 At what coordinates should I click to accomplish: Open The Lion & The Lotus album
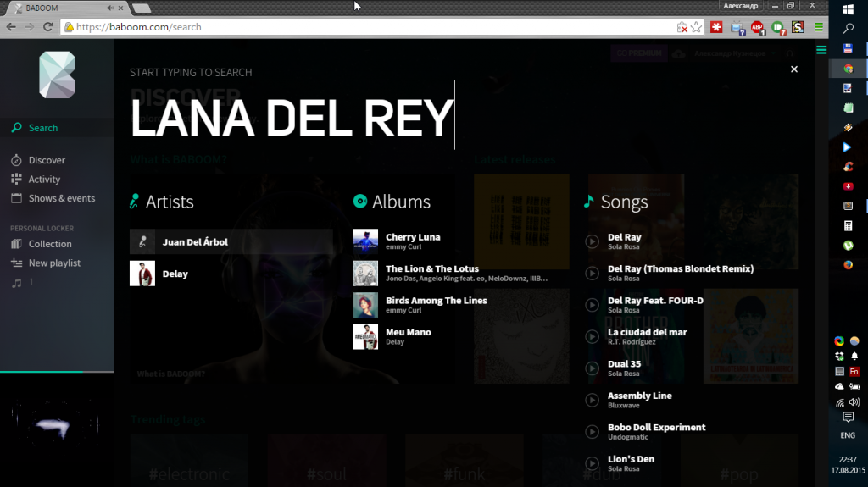click(x=432, y=268)
